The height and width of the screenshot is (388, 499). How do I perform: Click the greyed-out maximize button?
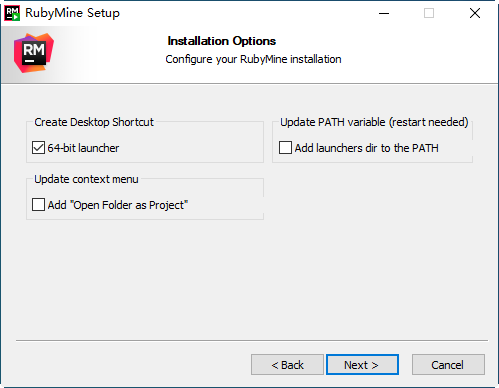[x=429, y=13]
